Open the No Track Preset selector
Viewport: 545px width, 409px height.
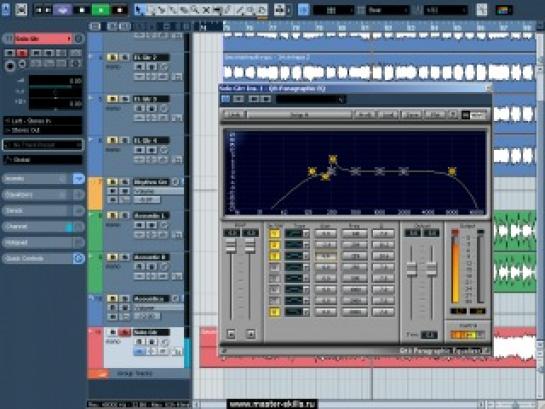pyautogui.click(x=43, y=145)
